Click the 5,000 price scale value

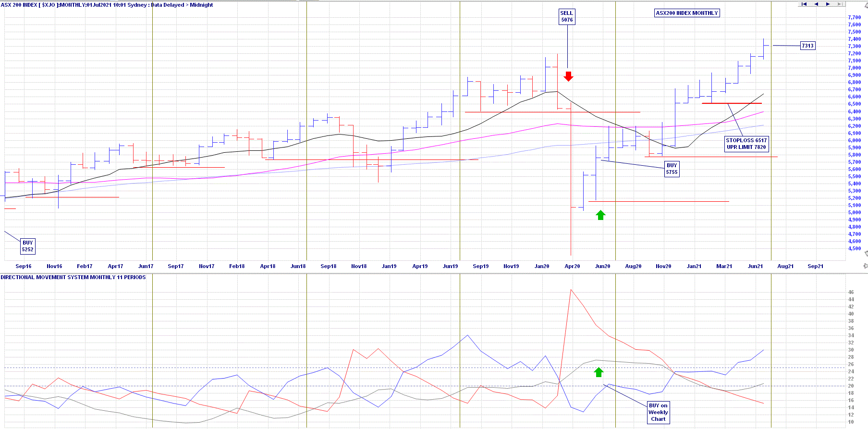pos(855,212)
